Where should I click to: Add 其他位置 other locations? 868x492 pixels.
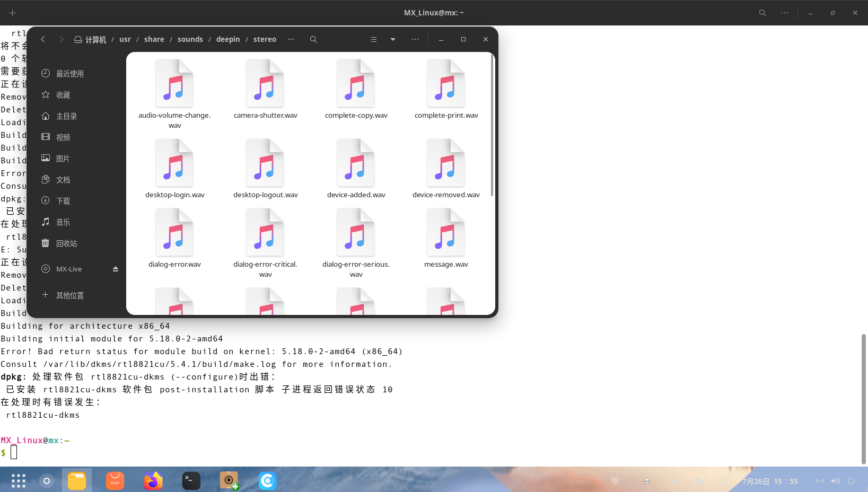click(x=69, y=295)
